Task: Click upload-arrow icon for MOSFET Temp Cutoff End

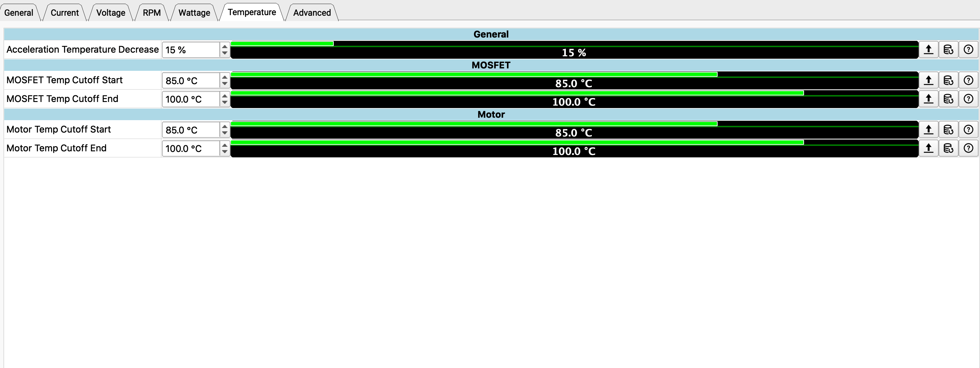Action: (928, 99)
